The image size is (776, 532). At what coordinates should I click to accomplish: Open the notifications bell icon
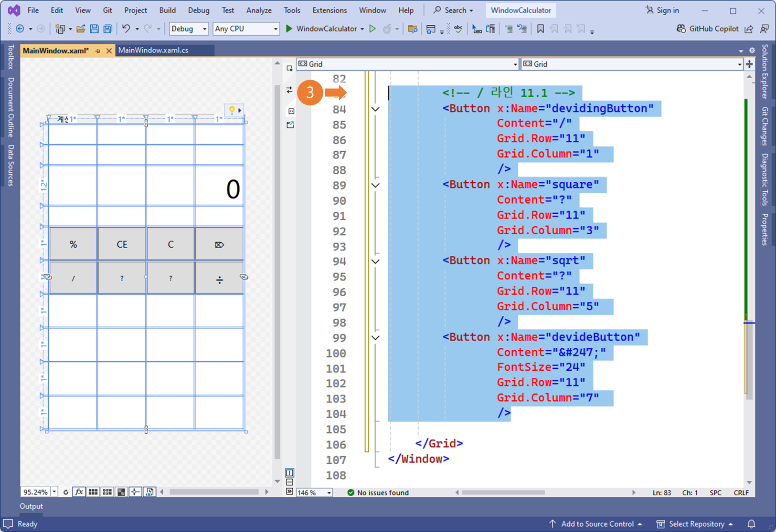752,524
